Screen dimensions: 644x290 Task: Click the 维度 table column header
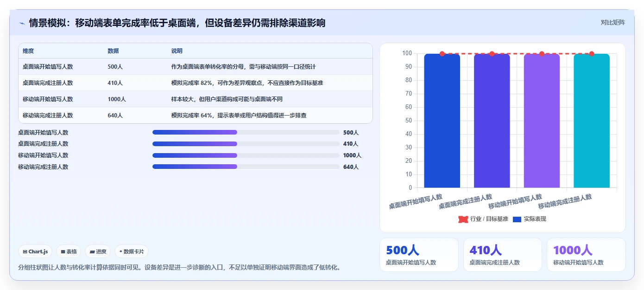pyautogui.click(x=28, y=51)
